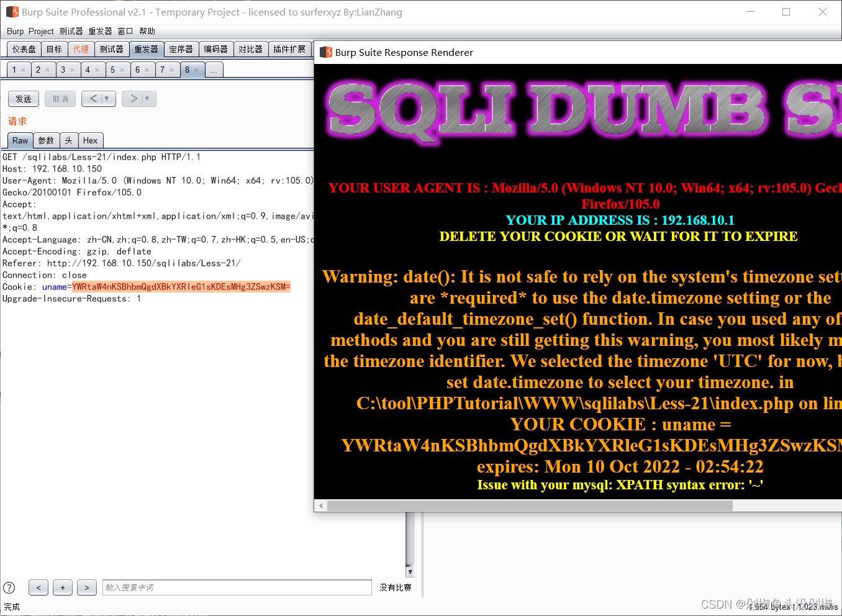Select the 重发器 tool tab
The height and width of the screenshot is (616, 842).
pos(146,49)
